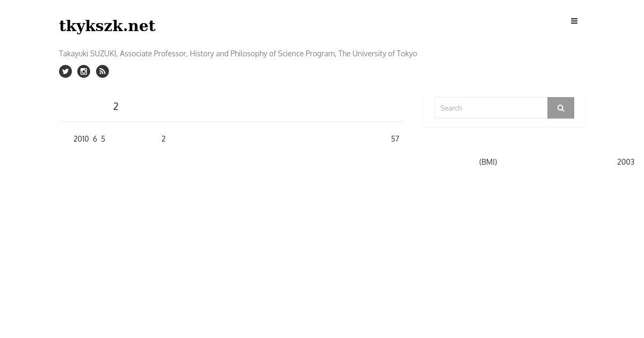Viewport: 644px width, 338px height.
Task: Focus the Search input field
Action: point(491,108)
